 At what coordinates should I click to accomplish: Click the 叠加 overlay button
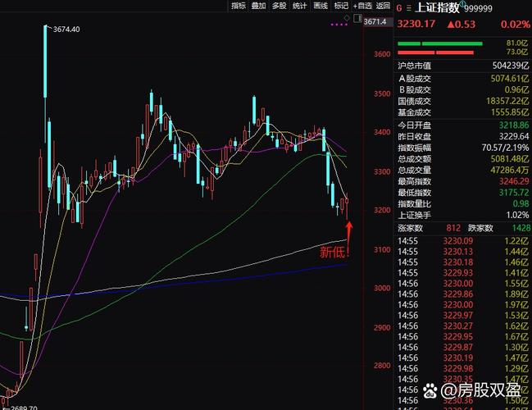259,5
